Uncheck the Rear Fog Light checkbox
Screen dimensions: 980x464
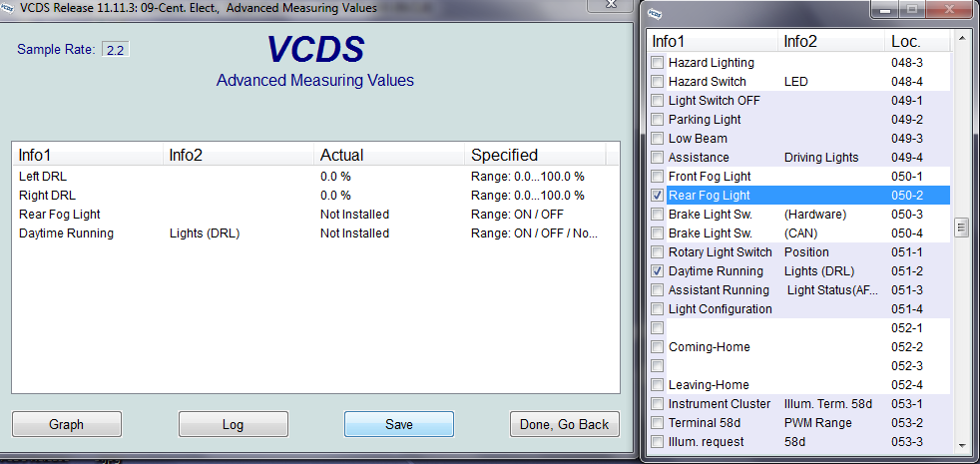point(657,196)
